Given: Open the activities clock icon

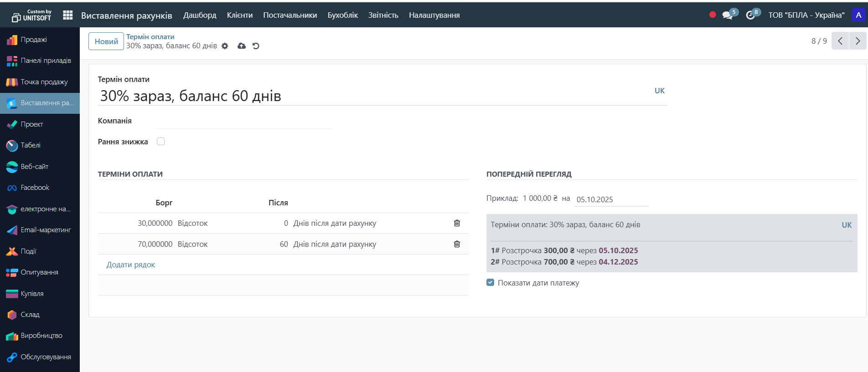Looking at the screenshot, I should (x=750, y=15).
